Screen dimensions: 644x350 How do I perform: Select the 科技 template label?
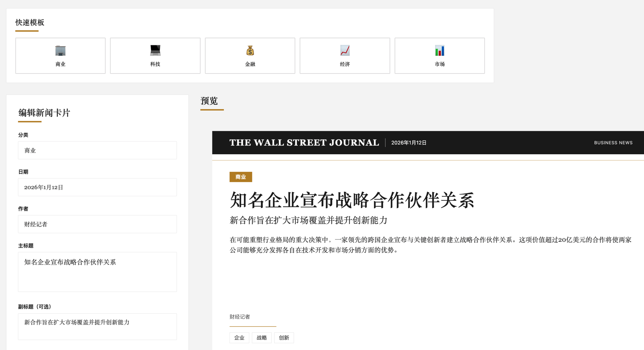click(x=155, y=64)
